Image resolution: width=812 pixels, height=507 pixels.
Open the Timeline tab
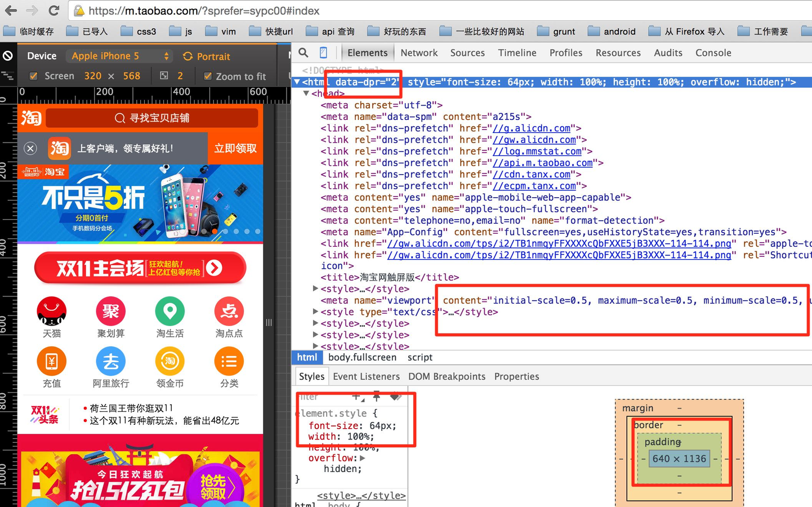[x=517, y=52]
